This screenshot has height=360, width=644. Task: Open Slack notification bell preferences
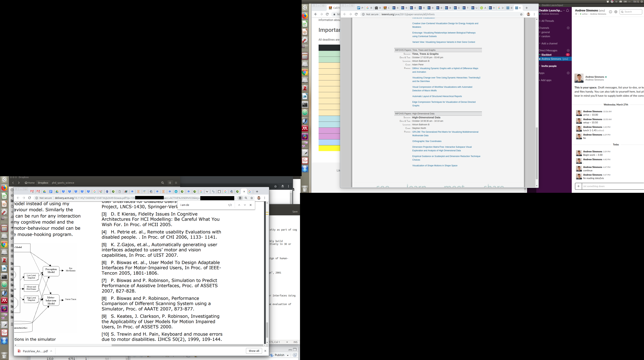point(567,11)
